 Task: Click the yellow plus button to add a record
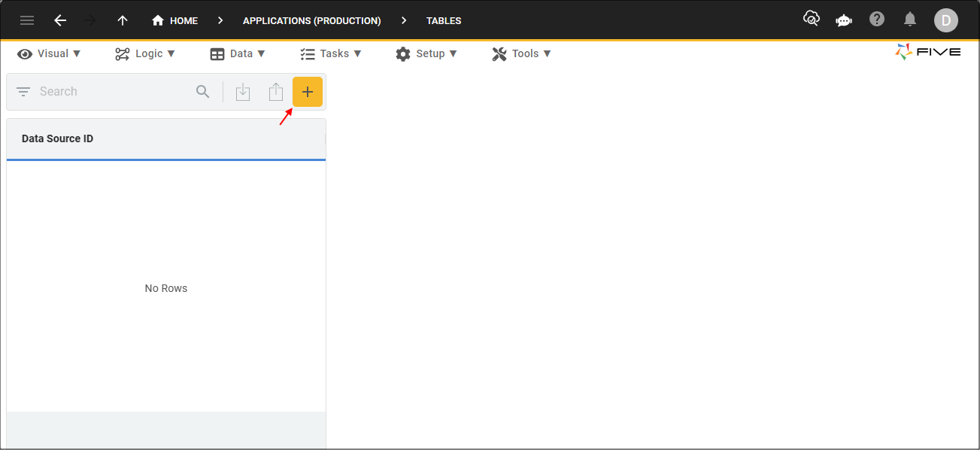(x=307, y=91)
